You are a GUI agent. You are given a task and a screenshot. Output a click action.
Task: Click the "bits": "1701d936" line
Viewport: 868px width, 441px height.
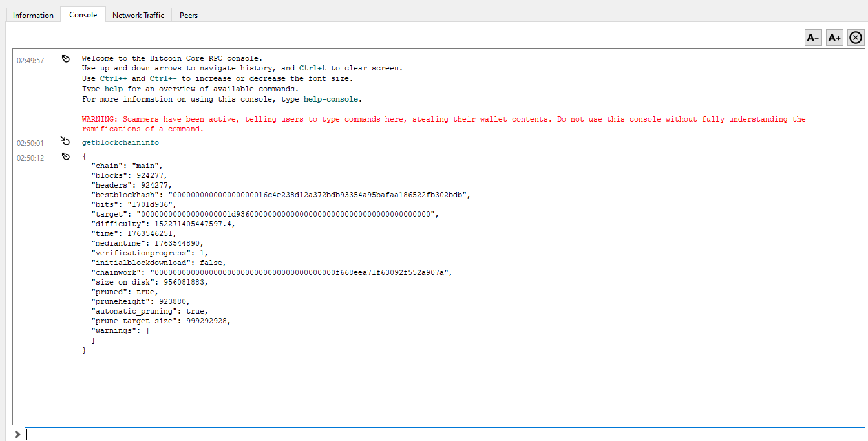point(134,204)
